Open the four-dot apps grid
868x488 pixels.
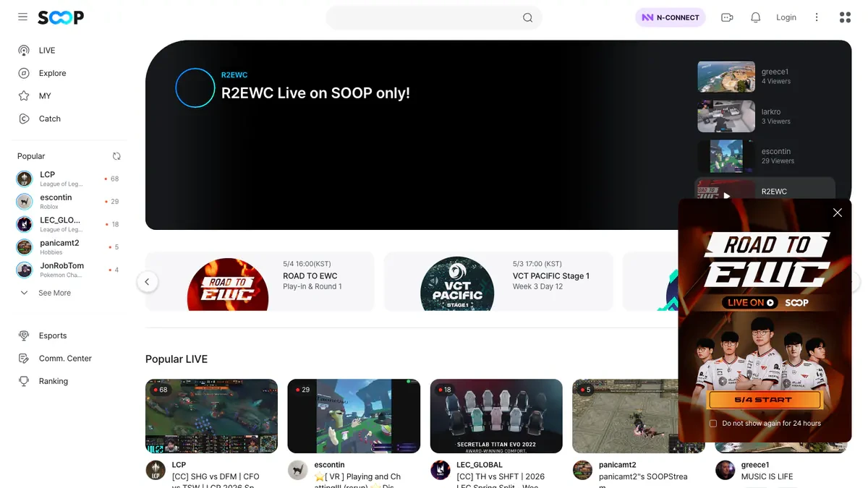(845, 17)
